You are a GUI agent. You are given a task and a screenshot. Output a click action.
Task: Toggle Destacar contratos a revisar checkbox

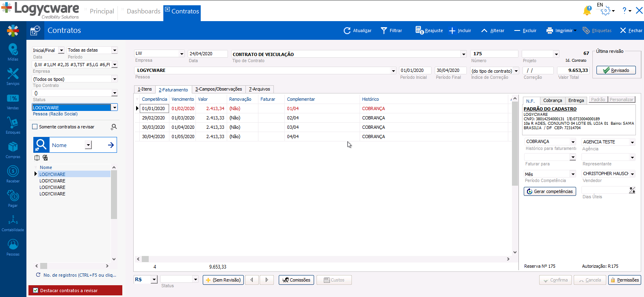[36, 290]
